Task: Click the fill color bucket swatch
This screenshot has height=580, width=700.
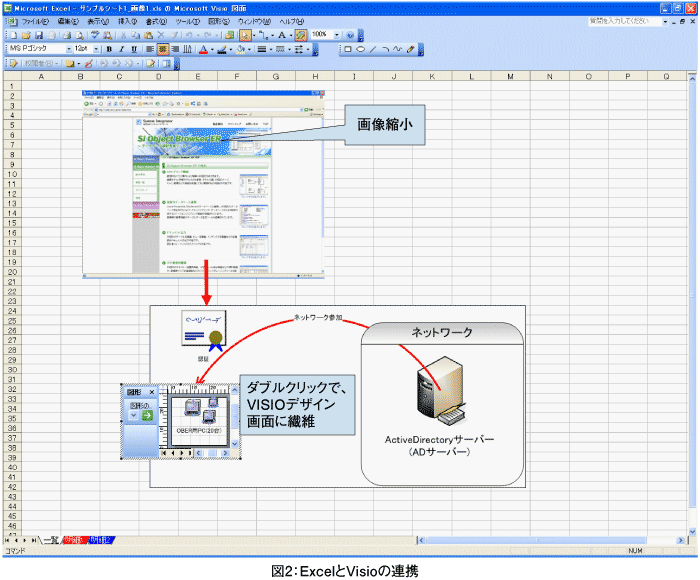Action: click(x=241, y=50)
